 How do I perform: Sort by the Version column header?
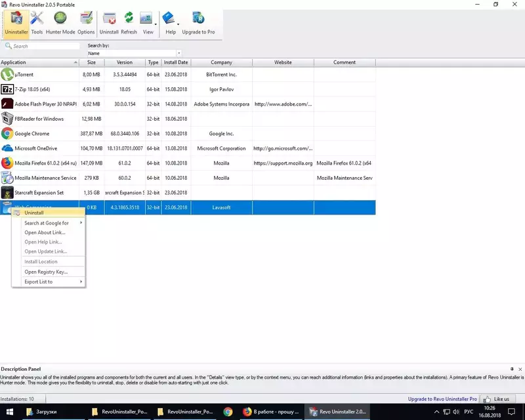point(125,62)
